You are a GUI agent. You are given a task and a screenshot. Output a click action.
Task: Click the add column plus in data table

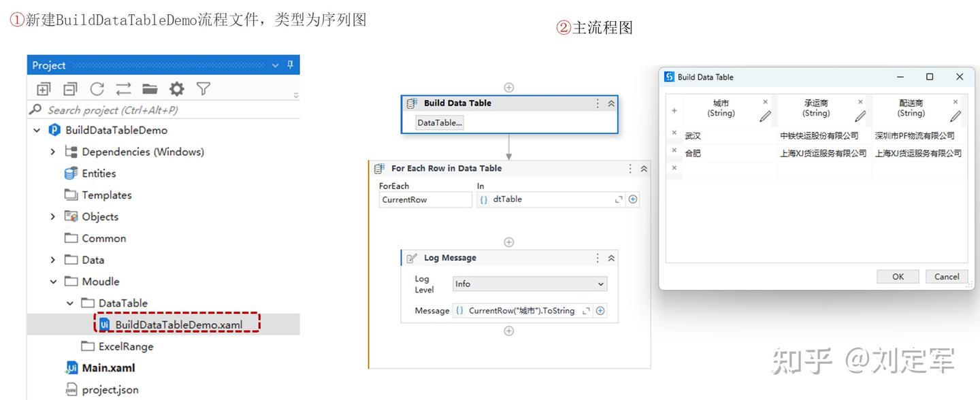click(674, 110)
